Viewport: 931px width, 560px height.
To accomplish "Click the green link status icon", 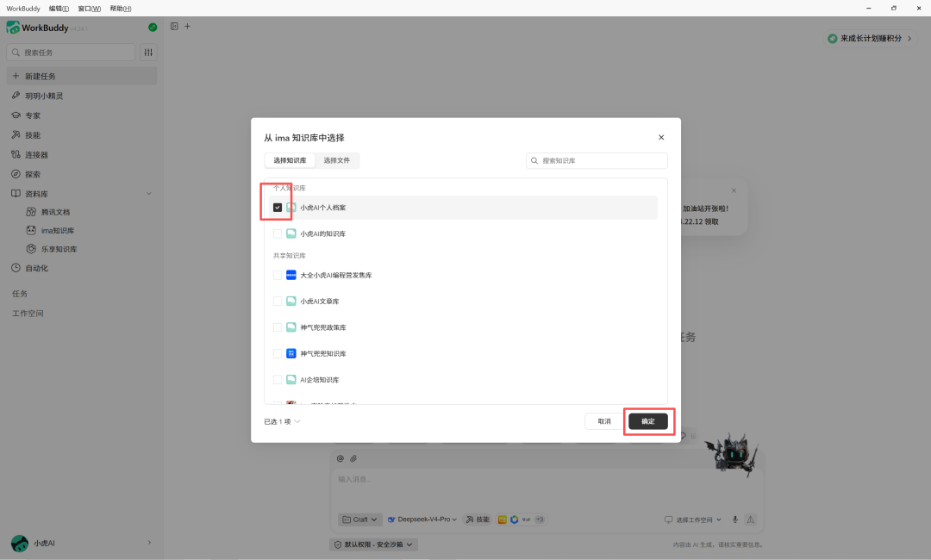I will click(x=153, y=28).
